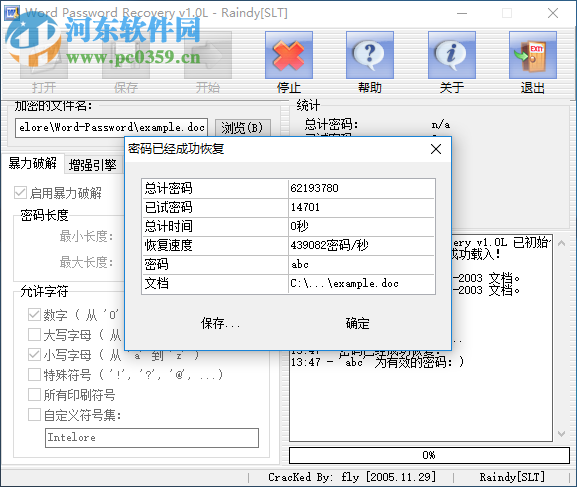Click the Exit (退出) door icon
577x487 pixels.
coord(532,55)
